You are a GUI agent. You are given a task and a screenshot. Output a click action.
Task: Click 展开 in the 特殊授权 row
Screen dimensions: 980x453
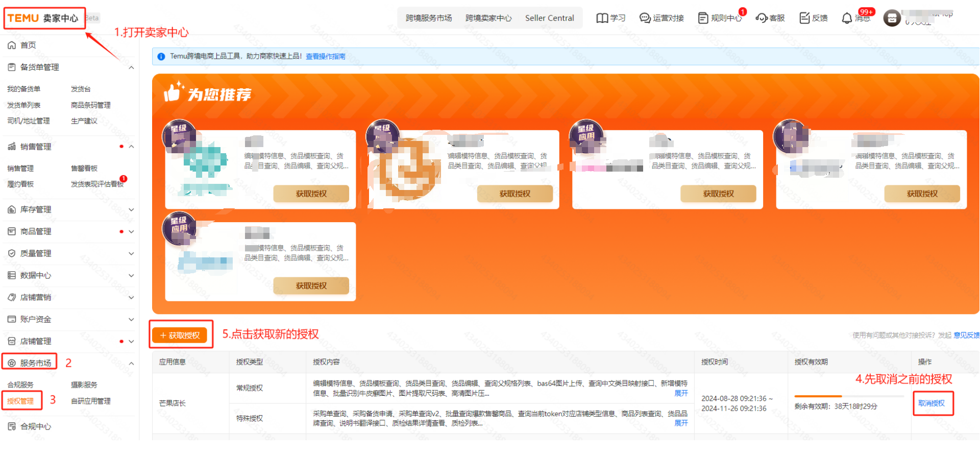click(681, 423)
